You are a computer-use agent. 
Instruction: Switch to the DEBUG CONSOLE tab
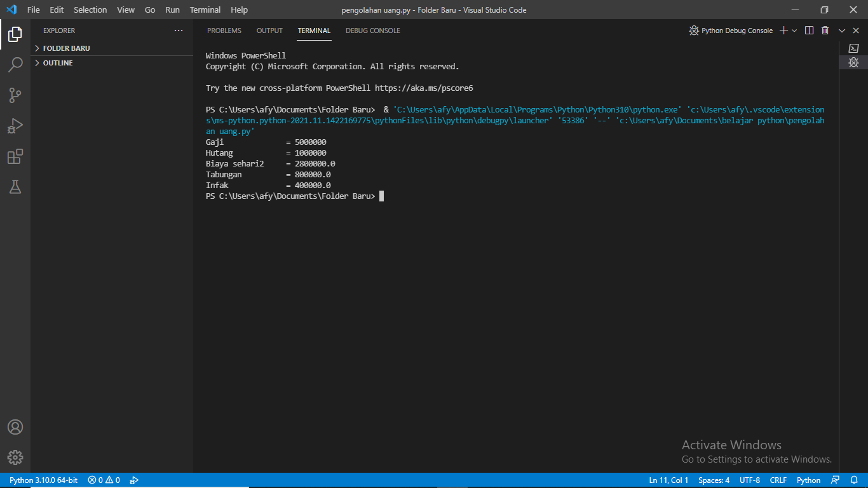tap(373, 30)
